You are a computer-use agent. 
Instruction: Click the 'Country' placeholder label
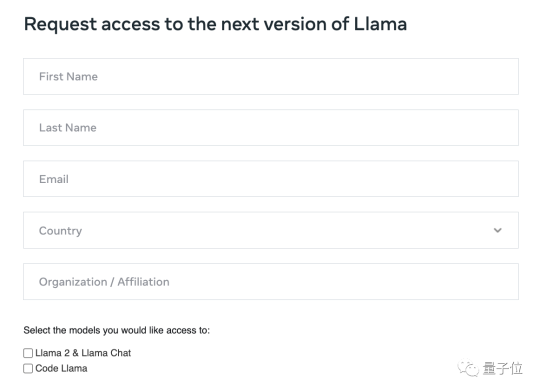click(60, 231)
